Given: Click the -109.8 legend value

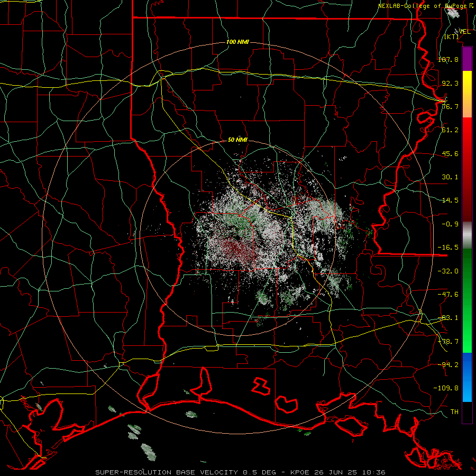Looking at the screenshot, I should coord(446,388).
